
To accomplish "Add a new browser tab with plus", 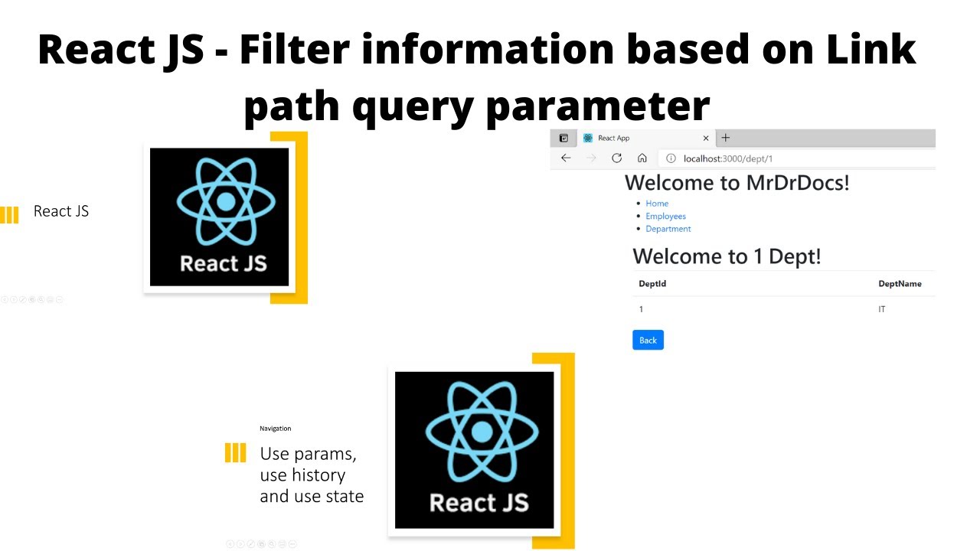I will [x=726, y=138].
